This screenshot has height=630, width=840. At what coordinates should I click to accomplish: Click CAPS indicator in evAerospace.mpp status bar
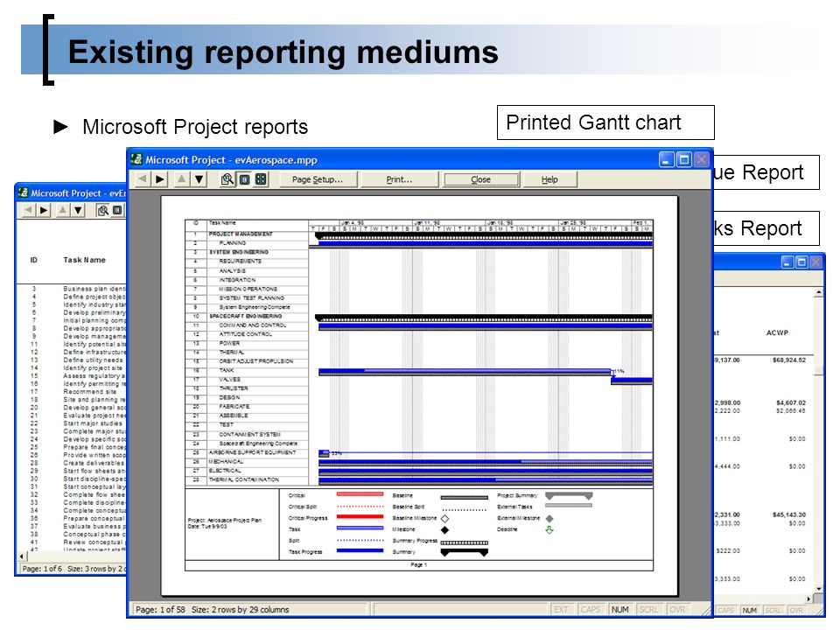[x=591, y=609]
